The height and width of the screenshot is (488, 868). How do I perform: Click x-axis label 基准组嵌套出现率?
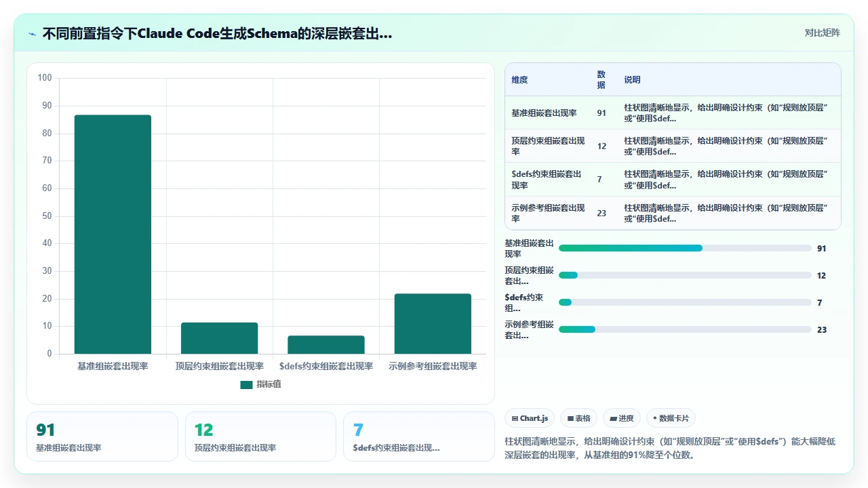[113, 366]
